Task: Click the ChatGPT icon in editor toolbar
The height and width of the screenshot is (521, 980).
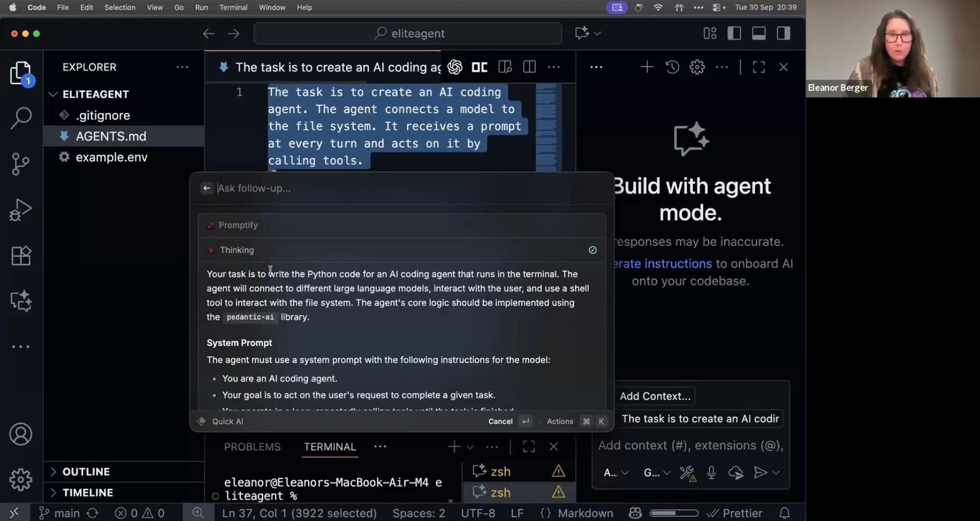Action: click(x=455, y=67)
